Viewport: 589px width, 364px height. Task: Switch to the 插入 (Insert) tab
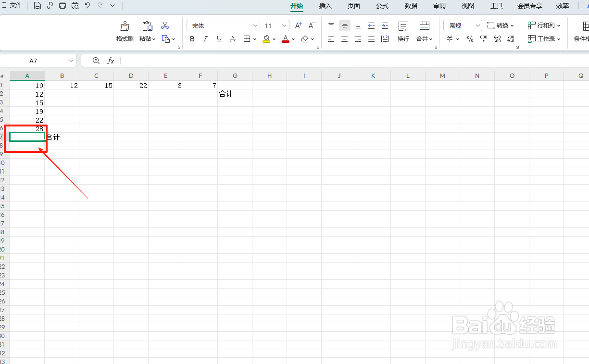[x=326, y=6]
